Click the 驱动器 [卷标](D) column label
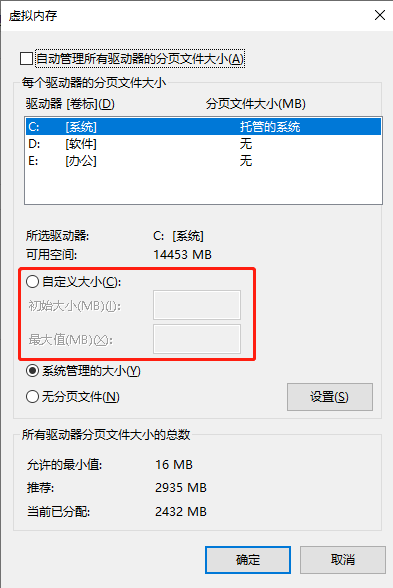 tap(70, 104)
